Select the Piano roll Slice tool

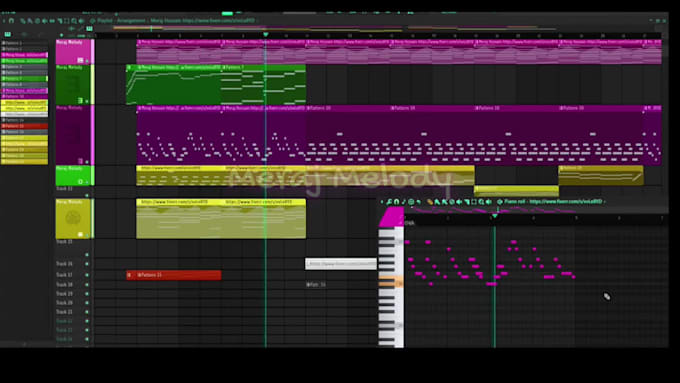[x=467, y=202]
